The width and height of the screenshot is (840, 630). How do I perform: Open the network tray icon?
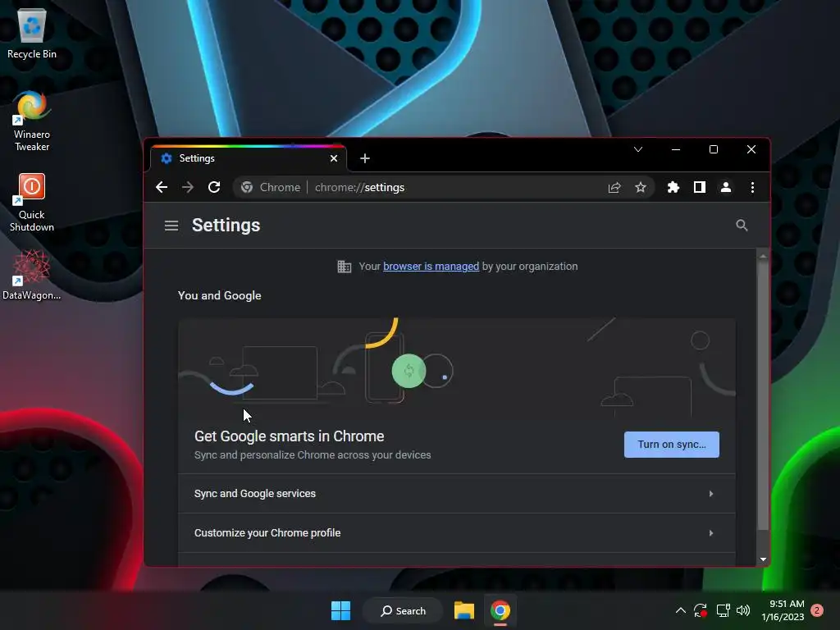point(724,610)
